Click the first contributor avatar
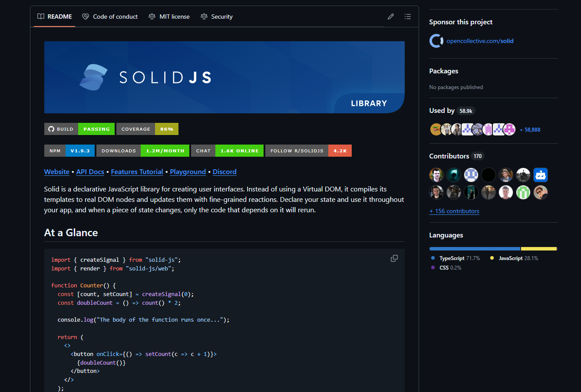This screenshot has height=392, width=581. (436, 175)
